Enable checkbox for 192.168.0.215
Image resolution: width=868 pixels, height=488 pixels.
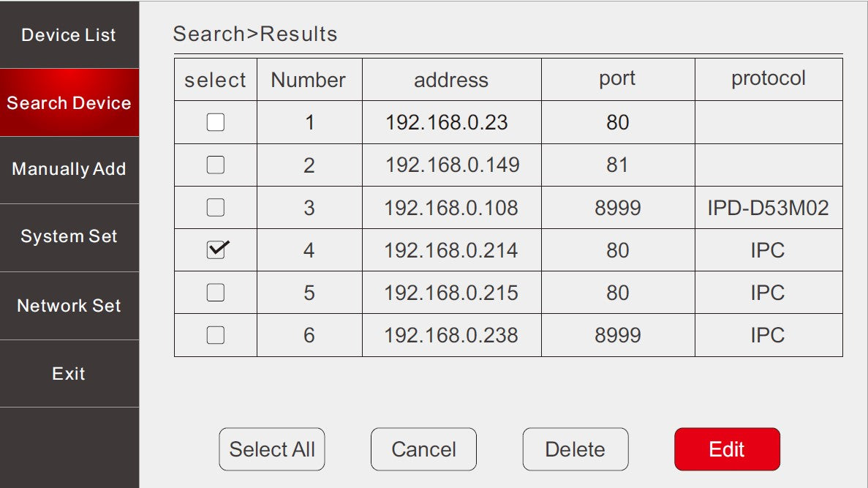pos(216,293)
